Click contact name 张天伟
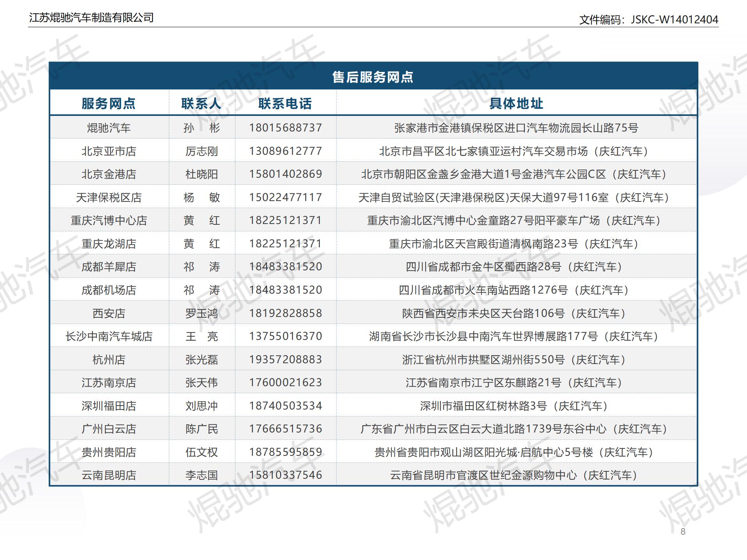747x560 pixels. [202, 383]
